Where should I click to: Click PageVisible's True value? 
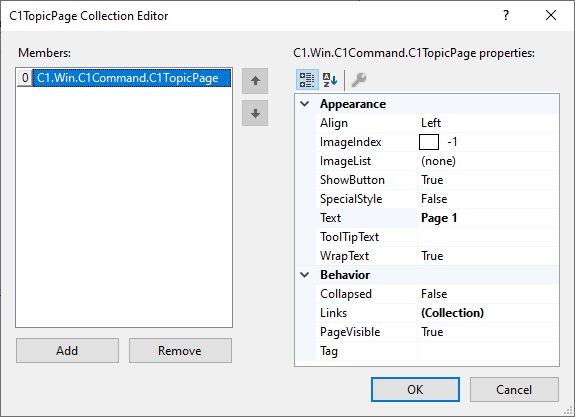[x=432, y=332]
